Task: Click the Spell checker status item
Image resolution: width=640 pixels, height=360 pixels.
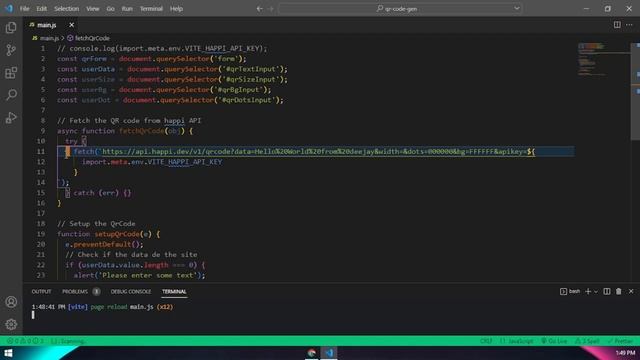Action: coord(587,341)
